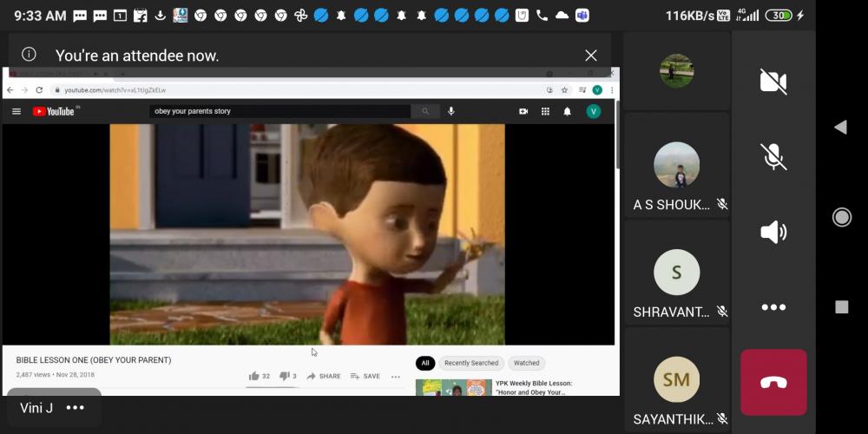
Task: Bookmark the page with the star icon
Action: point(565,89)
